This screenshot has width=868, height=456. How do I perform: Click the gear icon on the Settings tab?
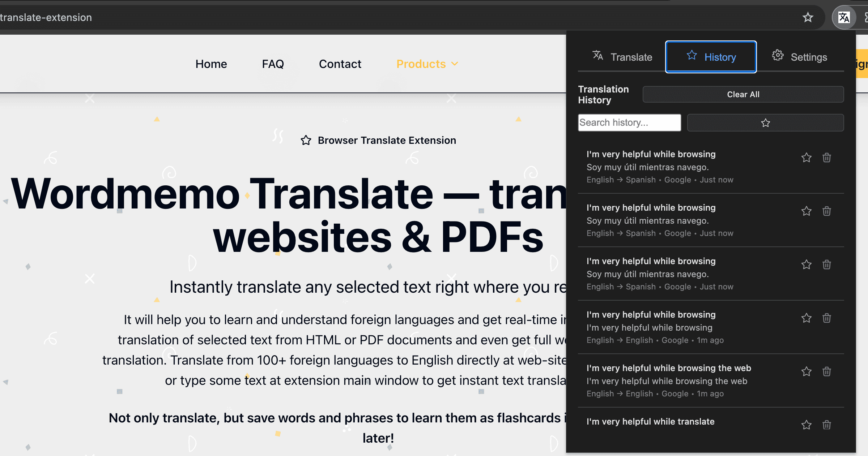click(x=777, y=55)
